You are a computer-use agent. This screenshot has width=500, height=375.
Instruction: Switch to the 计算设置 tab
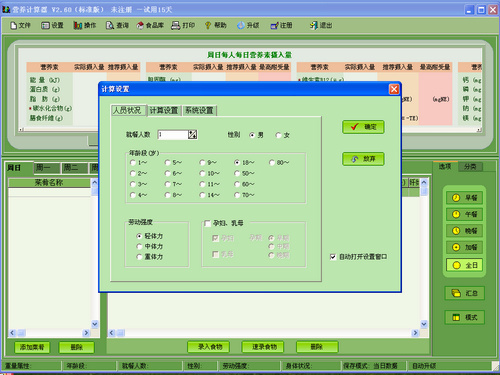click(x=164, y=110)
